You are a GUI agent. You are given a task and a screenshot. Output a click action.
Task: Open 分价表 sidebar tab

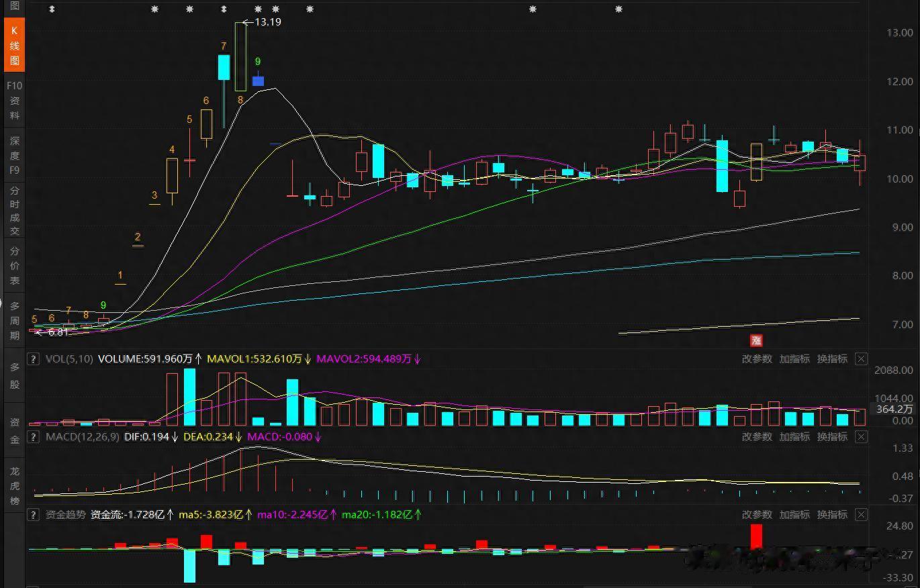coord(14,266)
